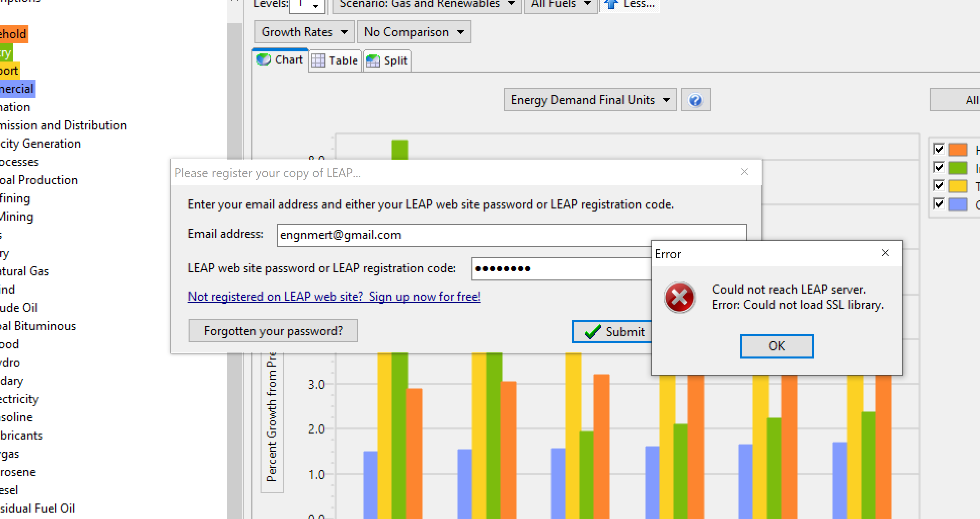
Task: Click the blue help question mark icon
Action: (695, 100)
